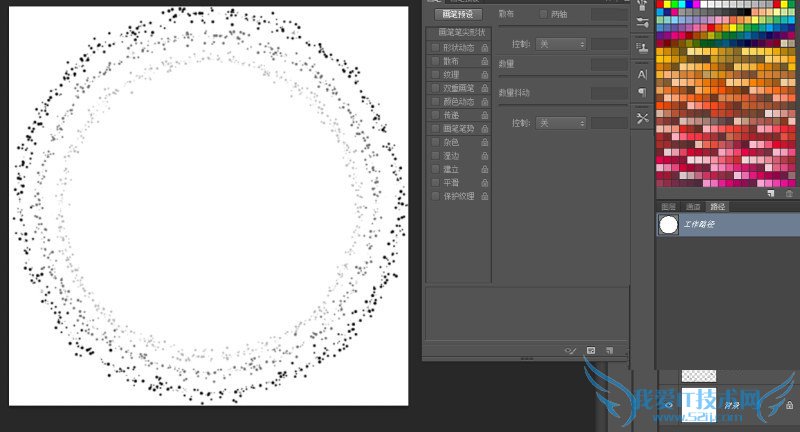Viewport: 800px width, 432px height.
Task: Enable the 纹理 checkbox
Action: (435, 74)
